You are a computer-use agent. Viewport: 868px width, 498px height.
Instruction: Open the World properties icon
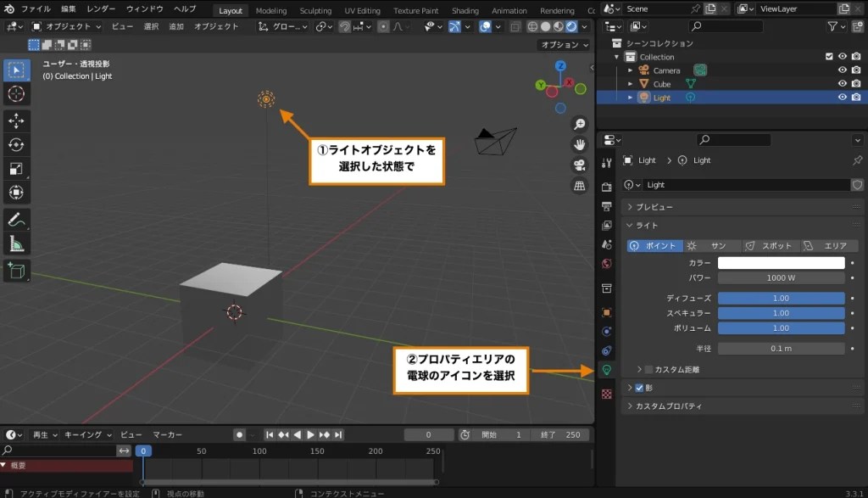pos(609,261)
